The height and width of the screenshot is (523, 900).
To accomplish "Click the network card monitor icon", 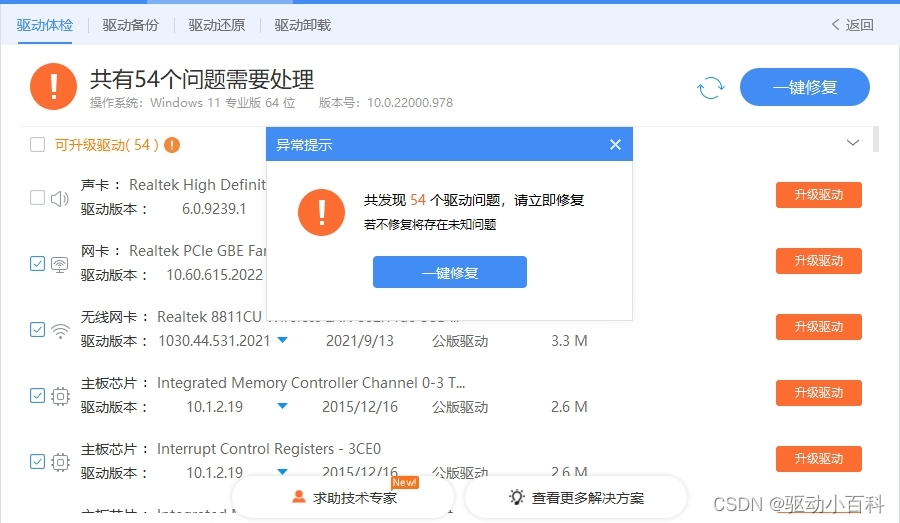I will [60, 265].
